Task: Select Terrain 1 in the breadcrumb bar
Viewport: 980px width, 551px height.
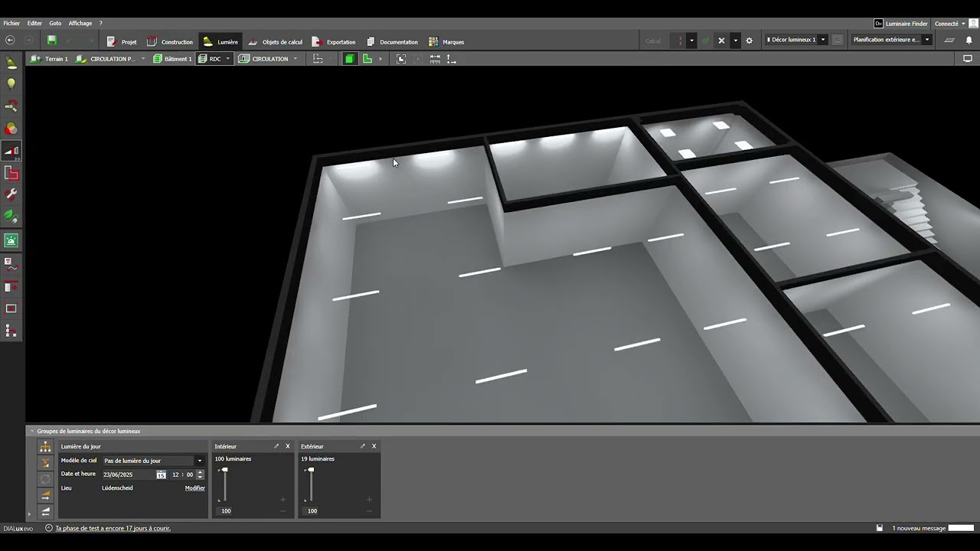Action: click(x=50, y=59)
